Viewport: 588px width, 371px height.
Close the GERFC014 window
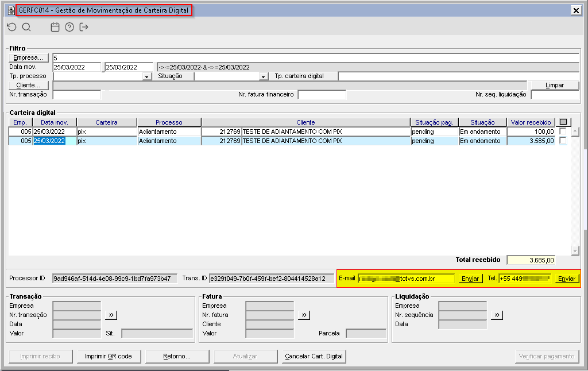pyautogui.click(x=576, y=10)
